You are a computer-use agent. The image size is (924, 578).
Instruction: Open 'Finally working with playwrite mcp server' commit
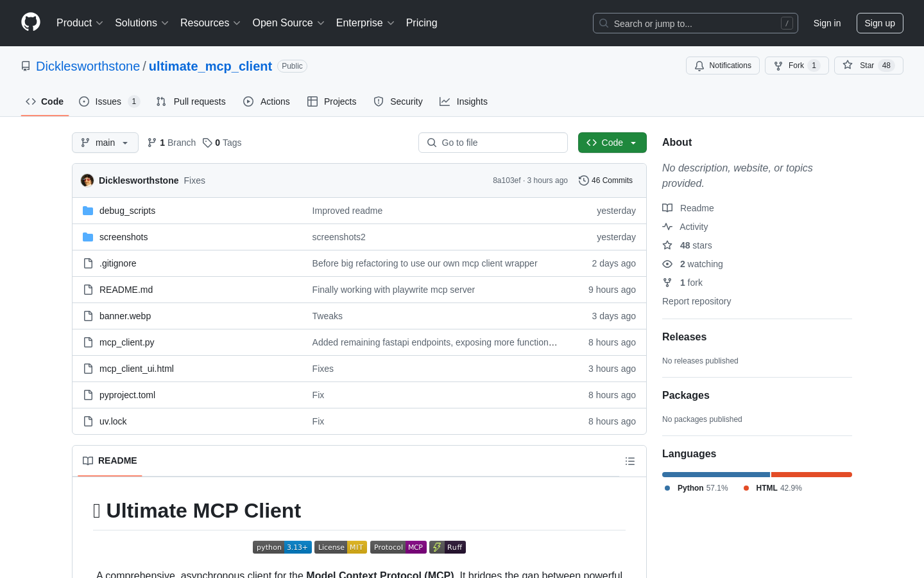pyautogui.click(x=393, y=290)
